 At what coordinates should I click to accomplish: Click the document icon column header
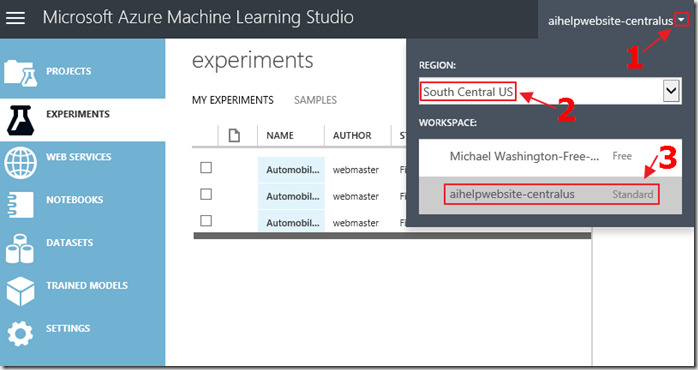coord(234,135)
